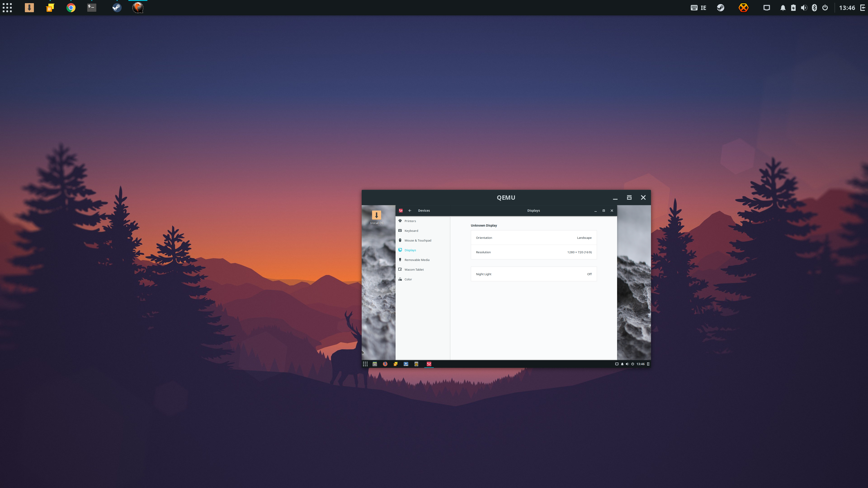Launch the installer icon in the host panel
The width and height of the screenshot is (868, 488).
29,8
